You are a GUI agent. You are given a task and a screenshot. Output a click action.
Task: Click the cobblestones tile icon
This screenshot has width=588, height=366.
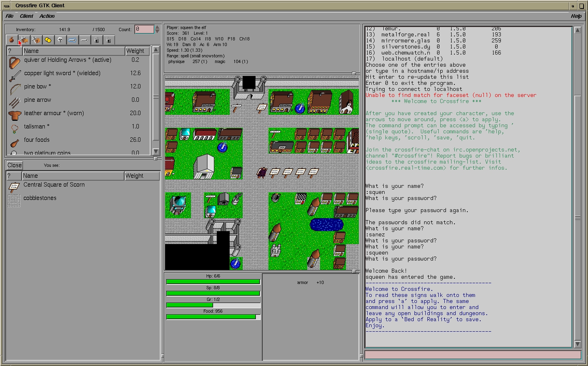tap(14, 201)
